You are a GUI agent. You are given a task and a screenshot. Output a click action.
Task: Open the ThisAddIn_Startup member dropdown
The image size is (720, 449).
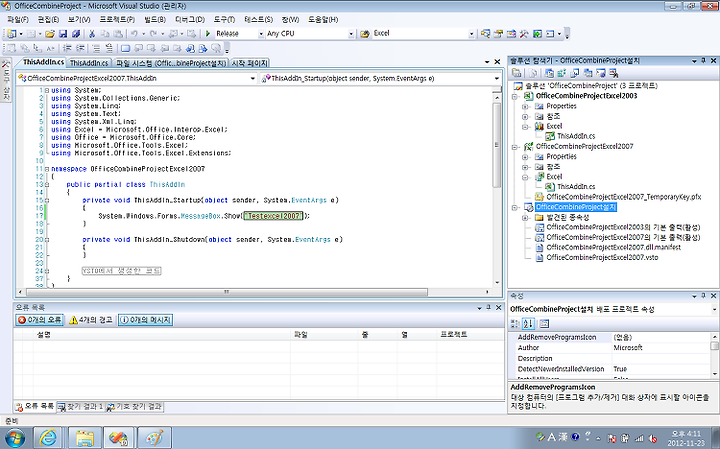point(496,79)
